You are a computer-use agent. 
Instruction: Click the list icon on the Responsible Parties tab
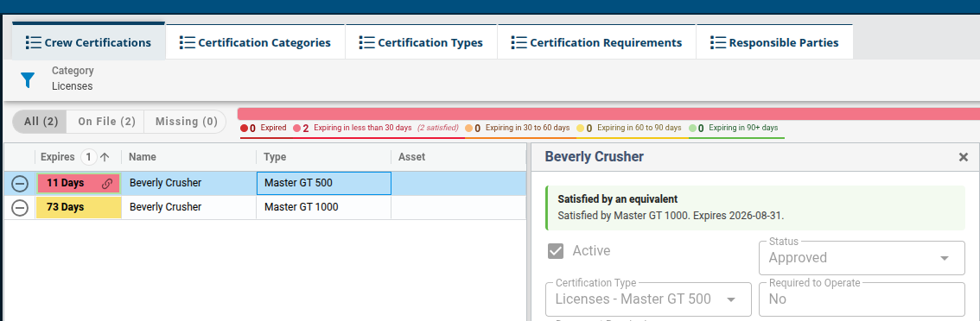(x=718, y=42)
